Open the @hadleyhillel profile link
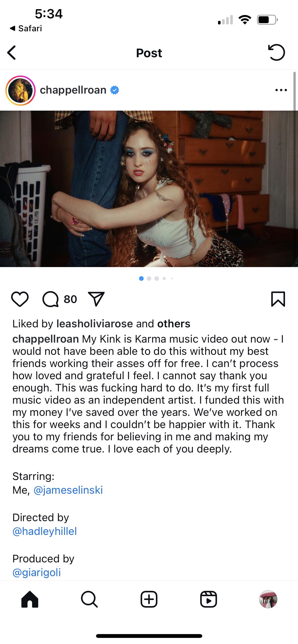The image size is (298, 644). [x=45, y=531]
